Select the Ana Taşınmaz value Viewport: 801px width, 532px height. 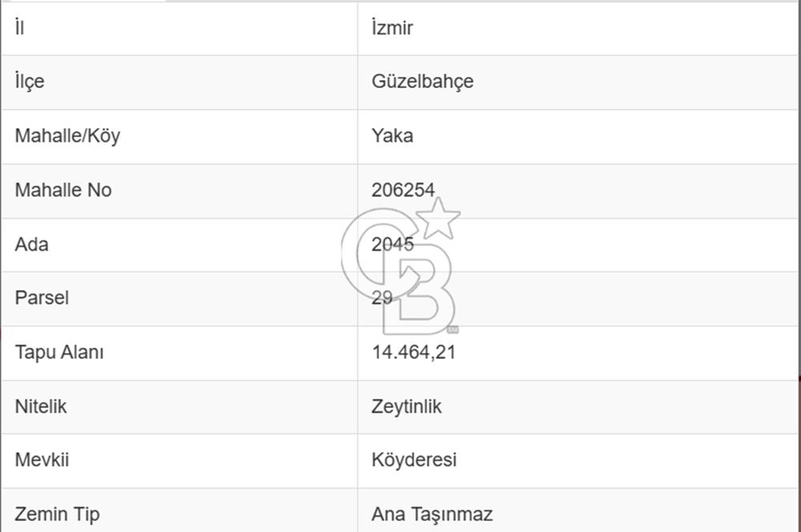[432, 514]
